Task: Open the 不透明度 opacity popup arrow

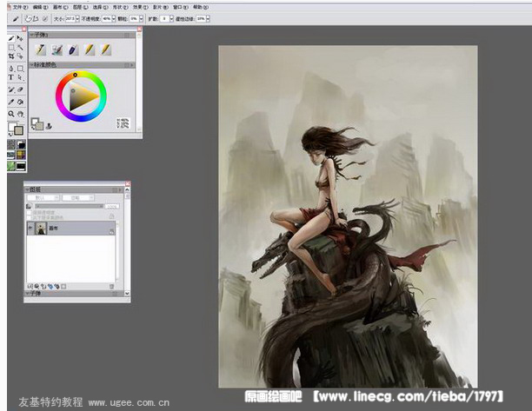Action: pos(114,18)
